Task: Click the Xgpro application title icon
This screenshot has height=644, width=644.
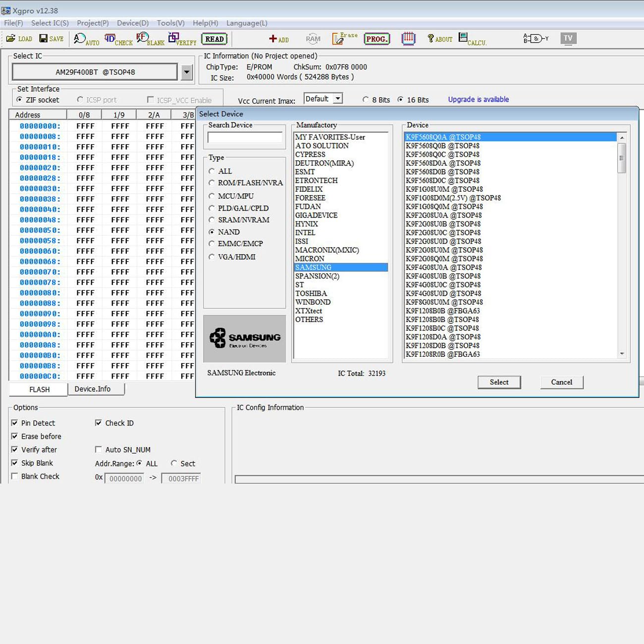Action: pyautogui.click(x=5, y=10)
